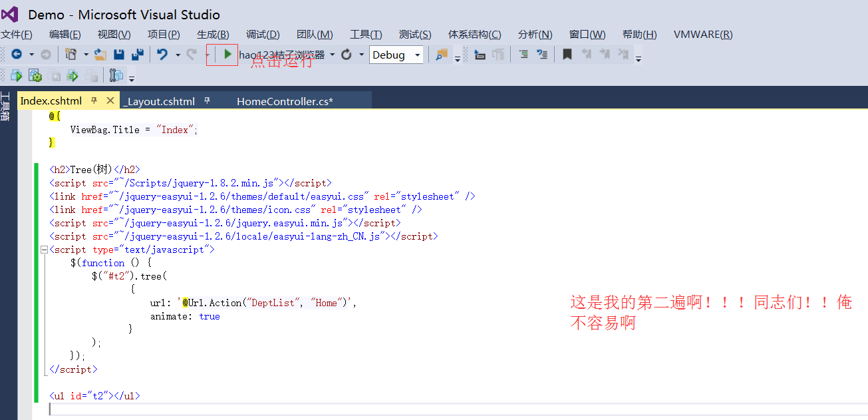Switch to the Index.cshtml tab

pyautogui.click(x=51, y=101)
